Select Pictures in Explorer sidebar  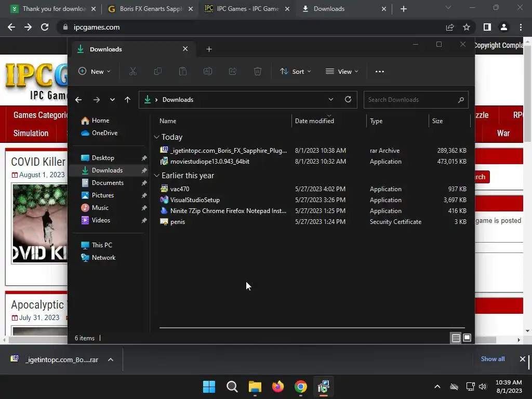(x=102, y=195)
